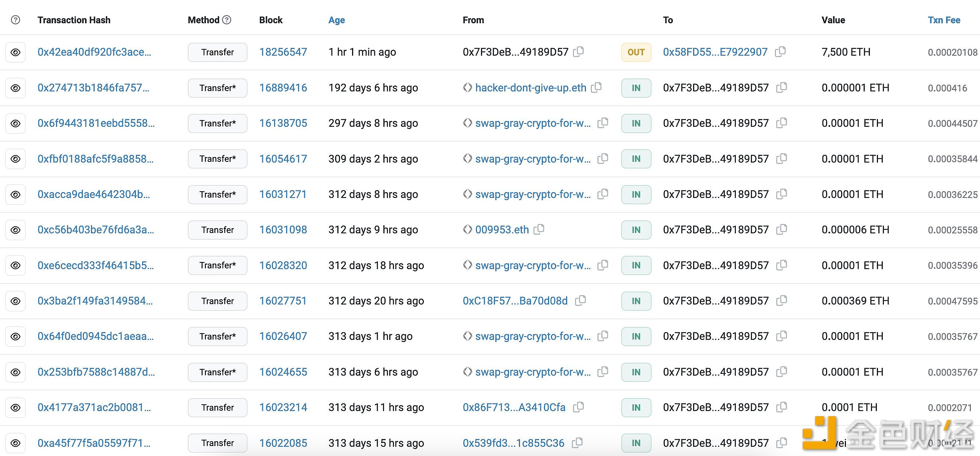This screenshot has height=456, width=980.
Task: Copy From address 0xC18F57...Ba70d08d
Action: point(580,300)
